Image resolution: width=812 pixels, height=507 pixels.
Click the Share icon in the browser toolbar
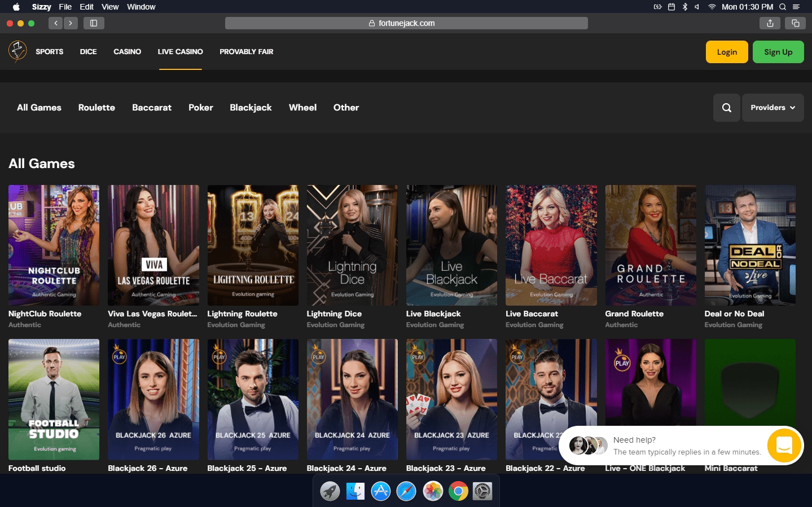pos(770,23)
